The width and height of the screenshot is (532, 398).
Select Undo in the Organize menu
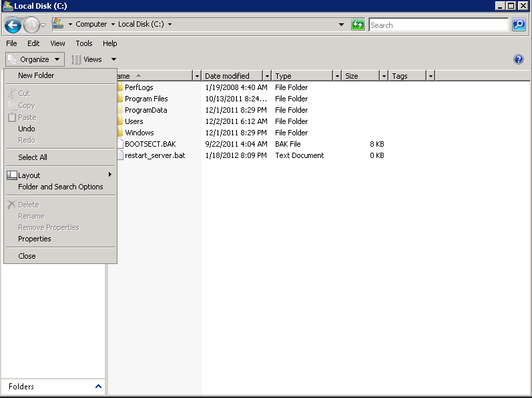pos(60,129)
